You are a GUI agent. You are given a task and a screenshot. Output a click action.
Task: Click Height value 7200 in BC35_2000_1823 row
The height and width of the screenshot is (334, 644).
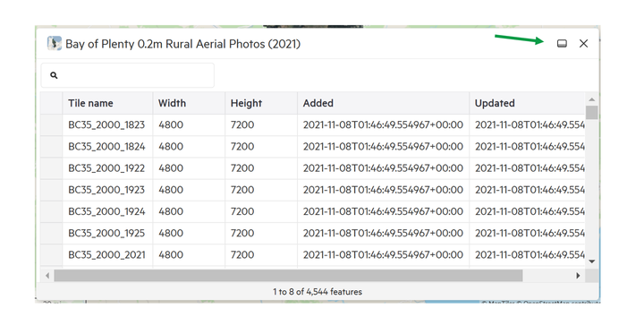coord(242,125)
